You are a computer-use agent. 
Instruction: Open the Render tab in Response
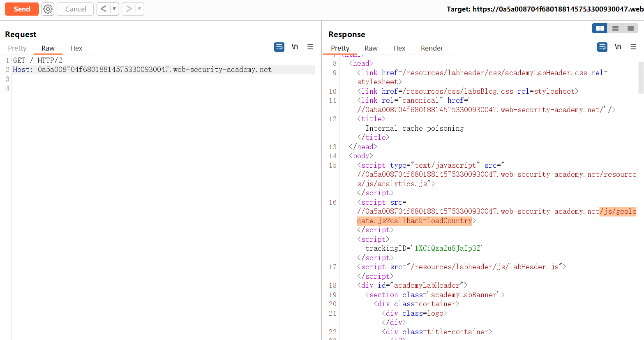coord(432,48)
